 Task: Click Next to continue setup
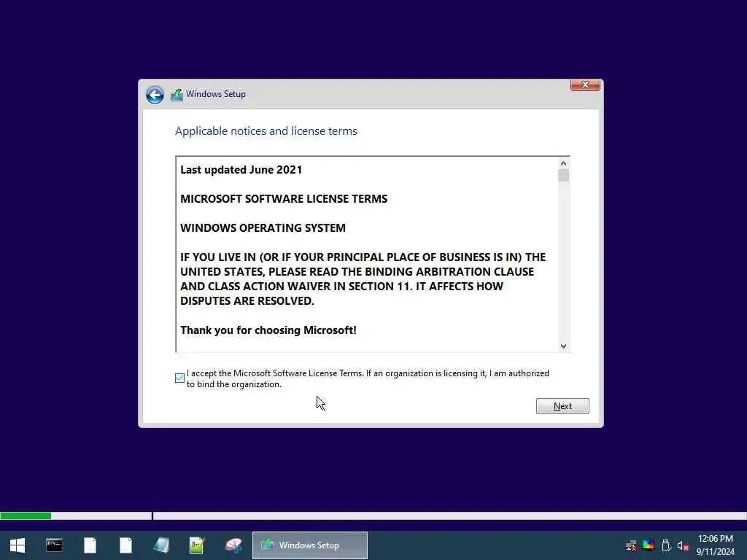click(562, 406)
